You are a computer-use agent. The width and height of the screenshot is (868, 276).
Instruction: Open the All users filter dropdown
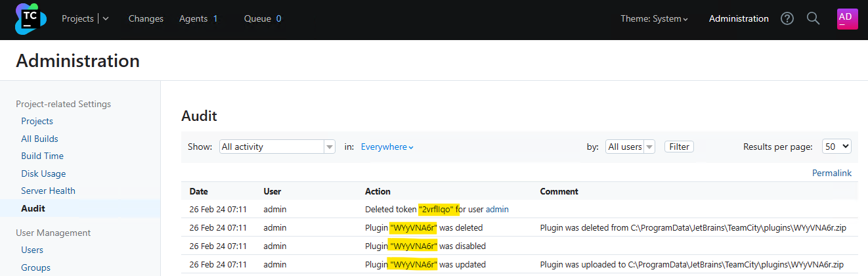[x=630, y=147]
